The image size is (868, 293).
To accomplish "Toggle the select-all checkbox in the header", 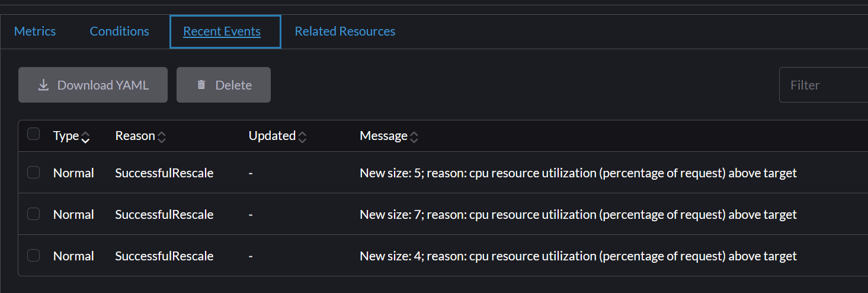I will pyautogui.click(x=34, y=134).
